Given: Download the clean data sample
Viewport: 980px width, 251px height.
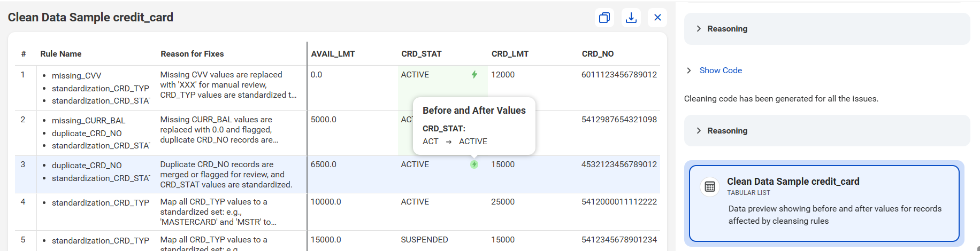Looking at the screenshot, I should pyautogui.click(x=631, y=18).
